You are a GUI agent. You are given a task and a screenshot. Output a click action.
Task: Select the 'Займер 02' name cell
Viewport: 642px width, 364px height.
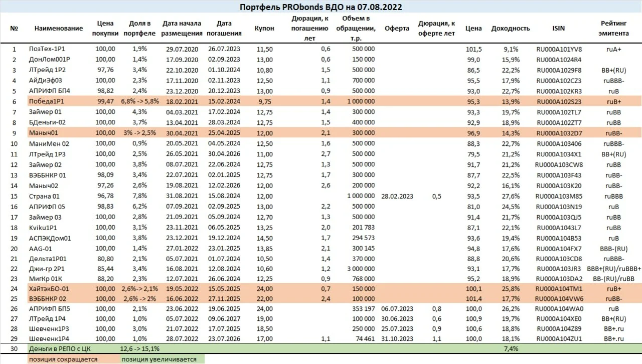point(45,164)
